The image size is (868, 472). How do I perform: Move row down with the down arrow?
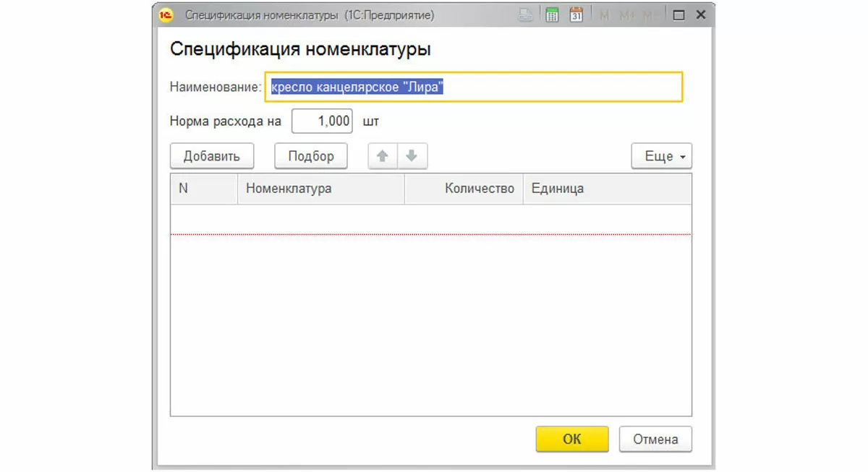click(x=412, y=156)
